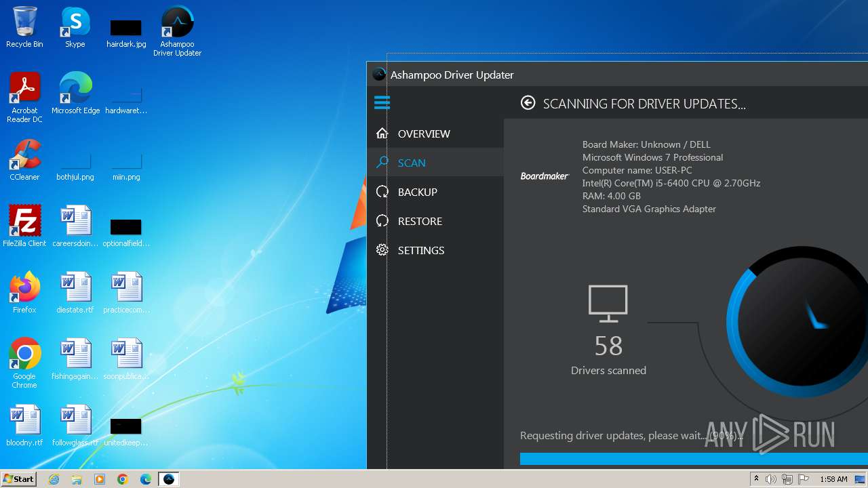
Task: Go to the Backup section
Action: point(435,192)
